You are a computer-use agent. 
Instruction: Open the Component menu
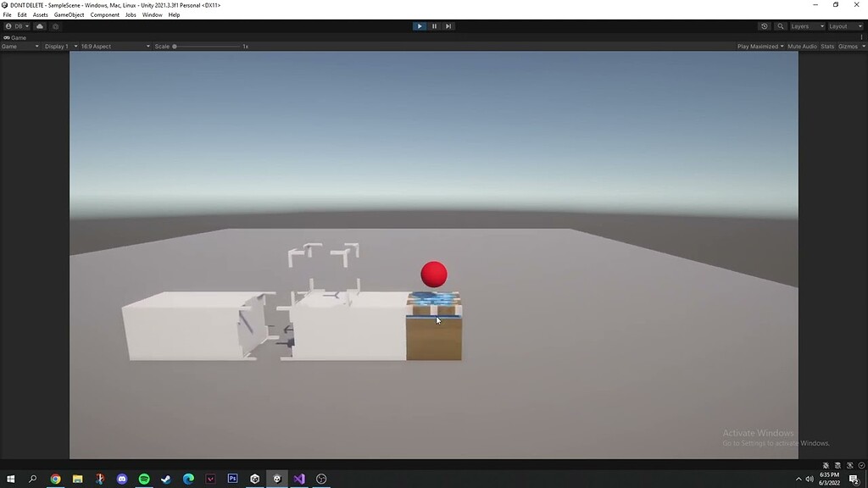(x=104, y=14)
